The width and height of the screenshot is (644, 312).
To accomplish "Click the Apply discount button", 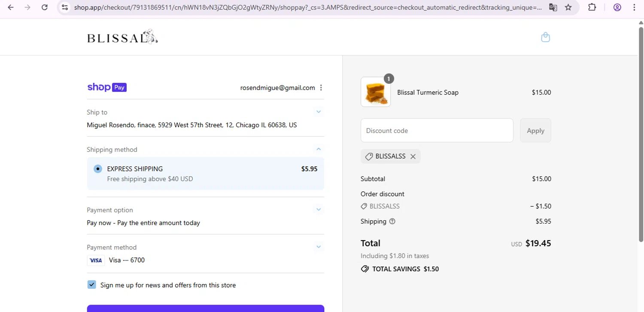I will coord(535,130).
